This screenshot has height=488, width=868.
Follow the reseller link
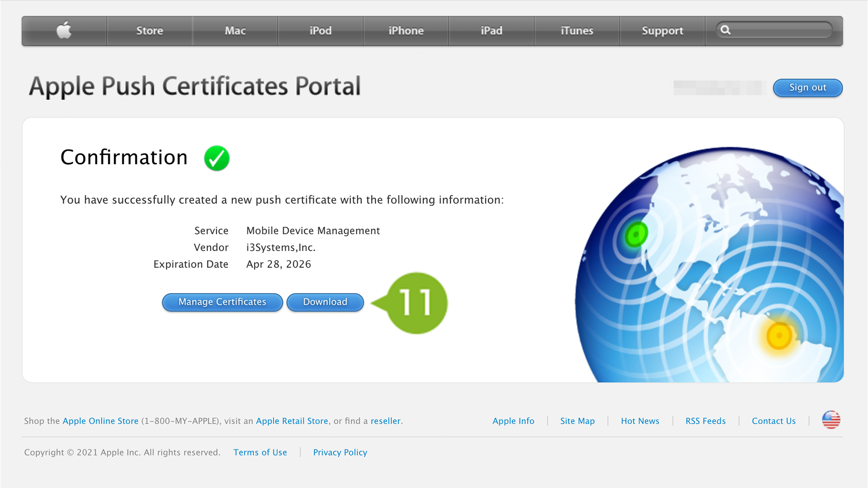(x=386, y=421)
